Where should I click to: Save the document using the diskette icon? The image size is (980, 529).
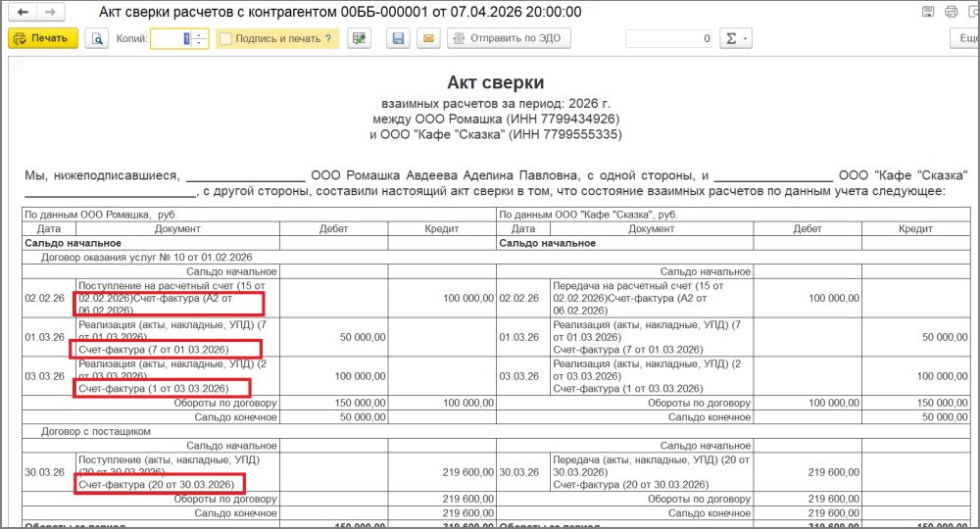(398, 39)
